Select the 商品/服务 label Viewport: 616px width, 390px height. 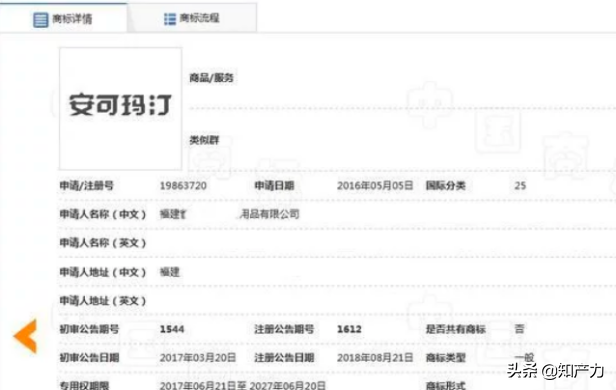click(x=211, y=78)
